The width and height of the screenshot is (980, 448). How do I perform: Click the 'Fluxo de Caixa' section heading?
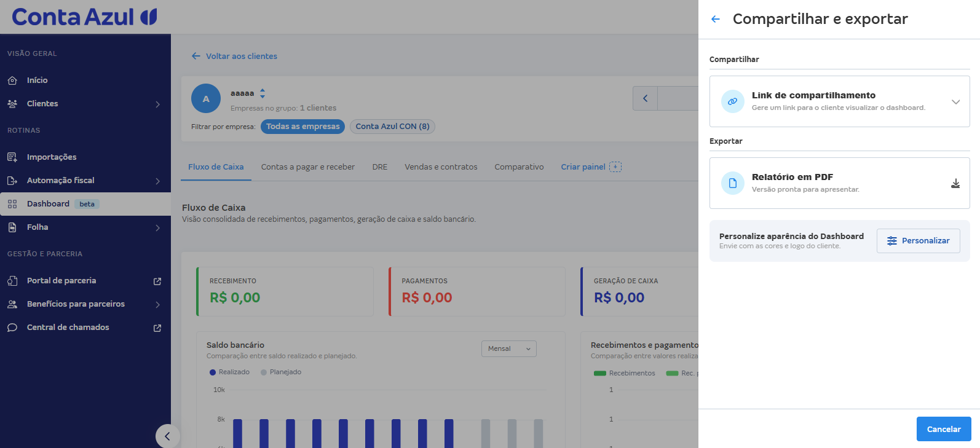click(x=213, y=208)
